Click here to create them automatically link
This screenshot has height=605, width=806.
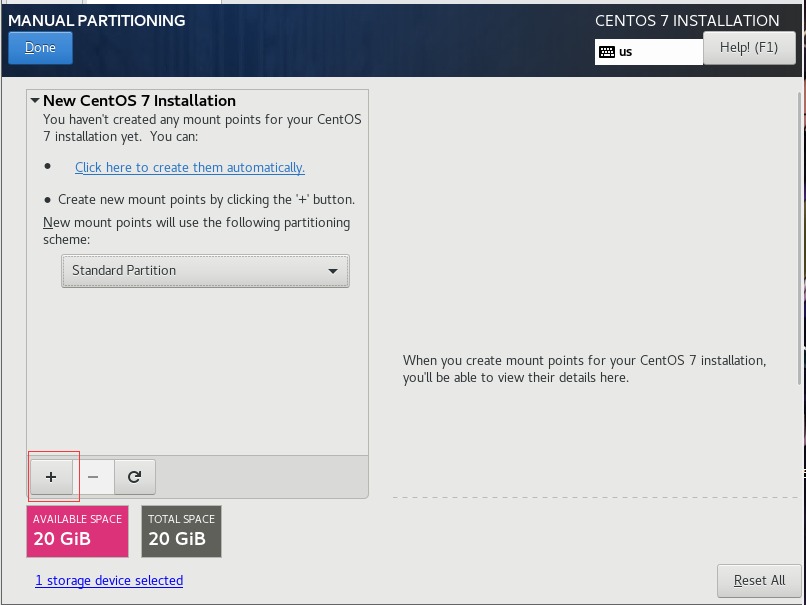tap(190, 168)
